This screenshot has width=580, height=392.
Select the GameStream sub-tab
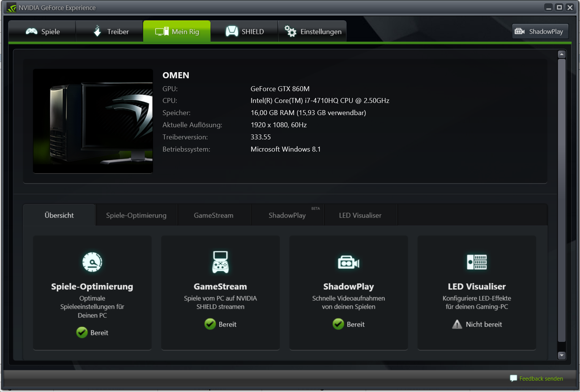pos(213,215)
